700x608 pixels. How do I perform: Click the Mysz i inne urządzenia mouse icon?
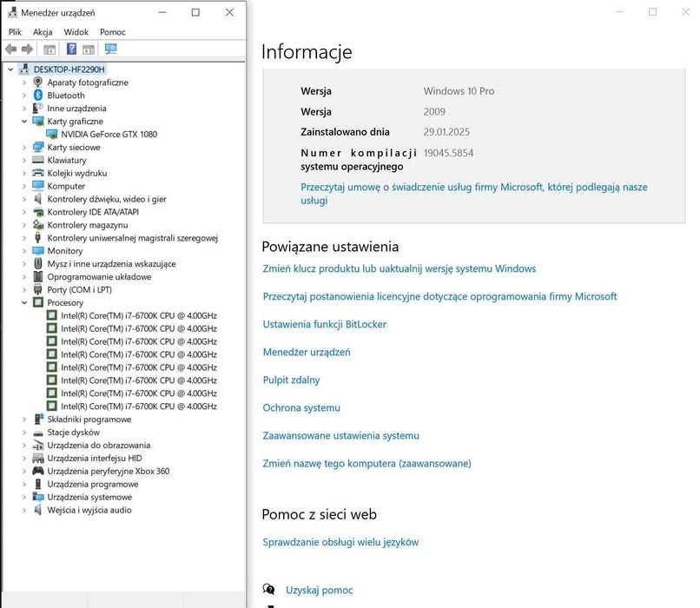(38, 263)
